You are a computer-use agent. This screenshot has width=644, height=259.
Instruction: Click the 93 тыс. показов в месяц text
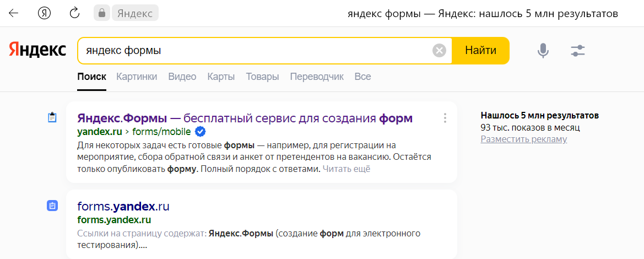pos(530,128)
